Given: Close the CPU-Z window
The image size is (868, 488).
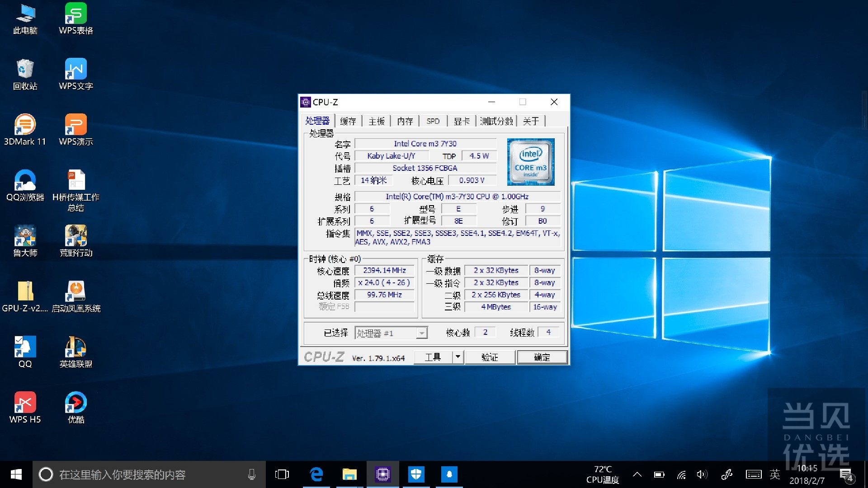Looking at the screenshot, I should pos(554,102).
